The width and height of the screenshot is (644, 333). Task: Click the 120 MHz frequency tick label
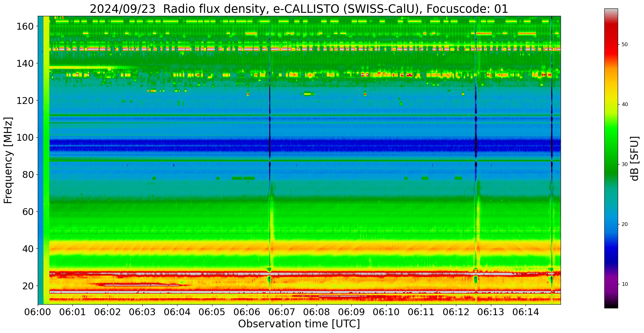tap(25, 100)
